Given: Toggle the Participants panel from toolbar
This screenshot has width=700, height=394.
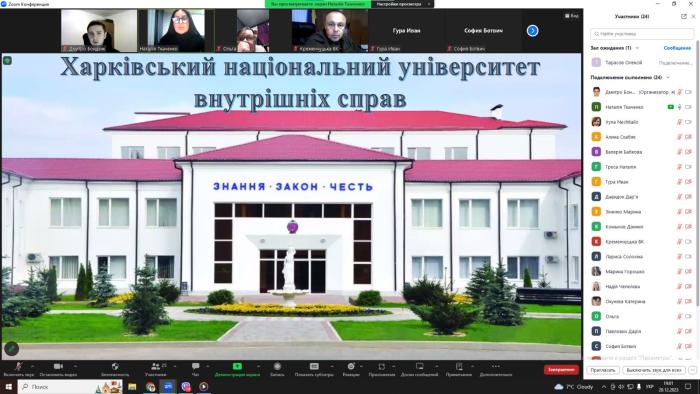Looking at the screenshot, I should tap(155, 369).
